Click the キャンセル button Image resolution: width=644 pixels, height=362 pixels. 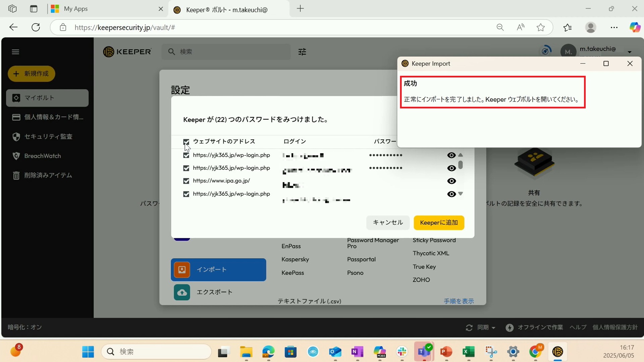point(388,223)
